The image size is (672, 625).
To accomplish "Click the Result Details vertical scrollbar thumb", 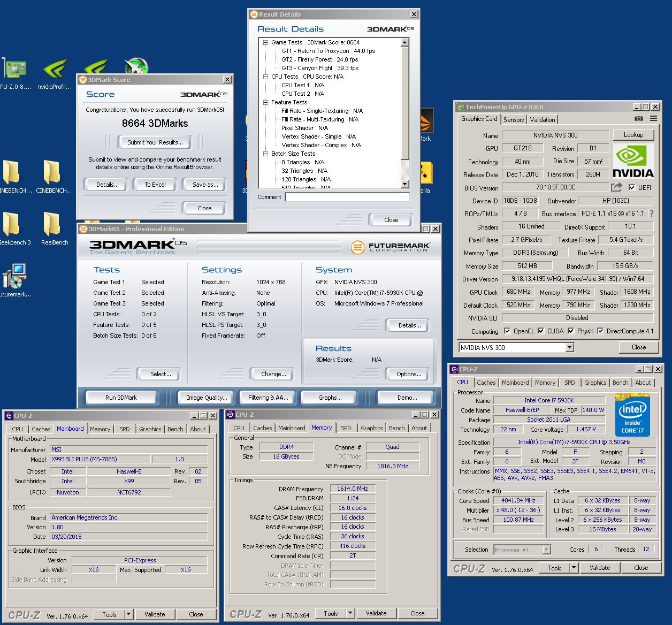I will click(404, 103).
